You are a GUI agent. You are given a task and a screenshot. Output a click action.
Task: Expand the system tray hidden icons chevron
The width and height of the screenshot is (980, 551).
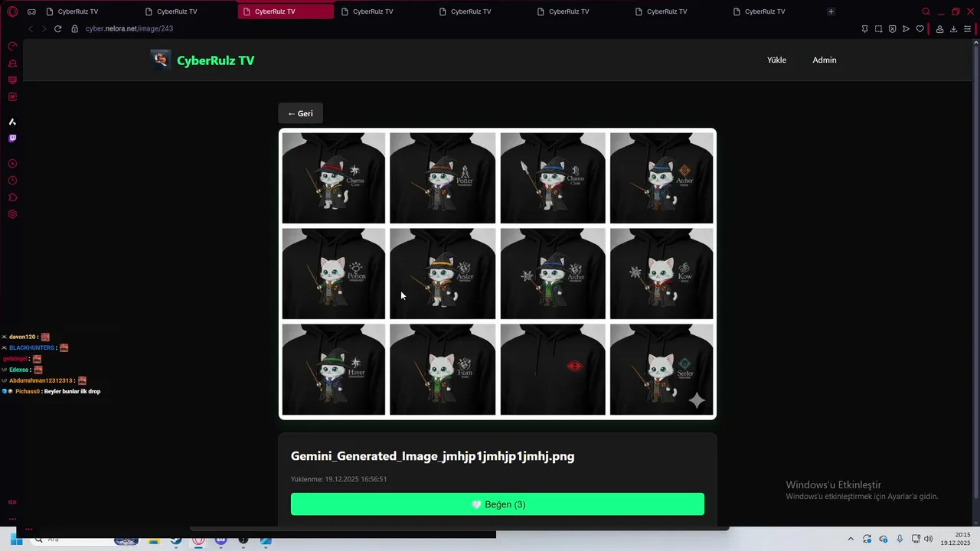click(x=851, y=540)
